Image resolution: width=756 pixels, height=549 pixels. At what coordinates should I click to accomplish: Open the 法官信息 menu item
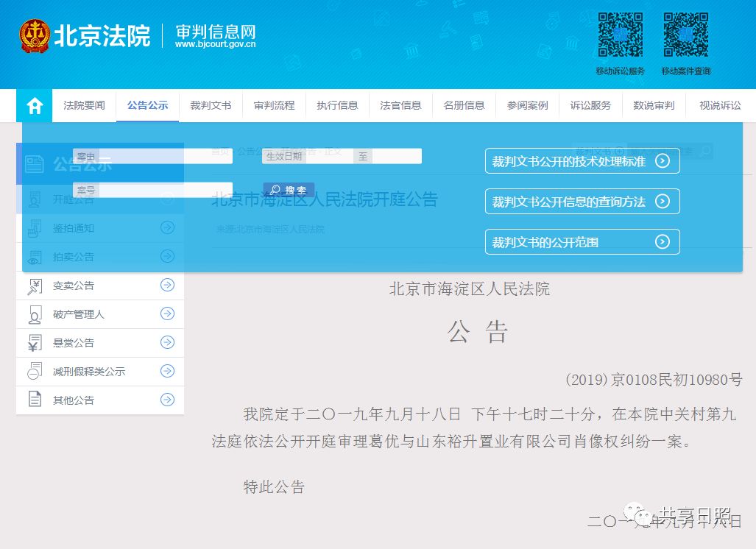tap(400, 105)
